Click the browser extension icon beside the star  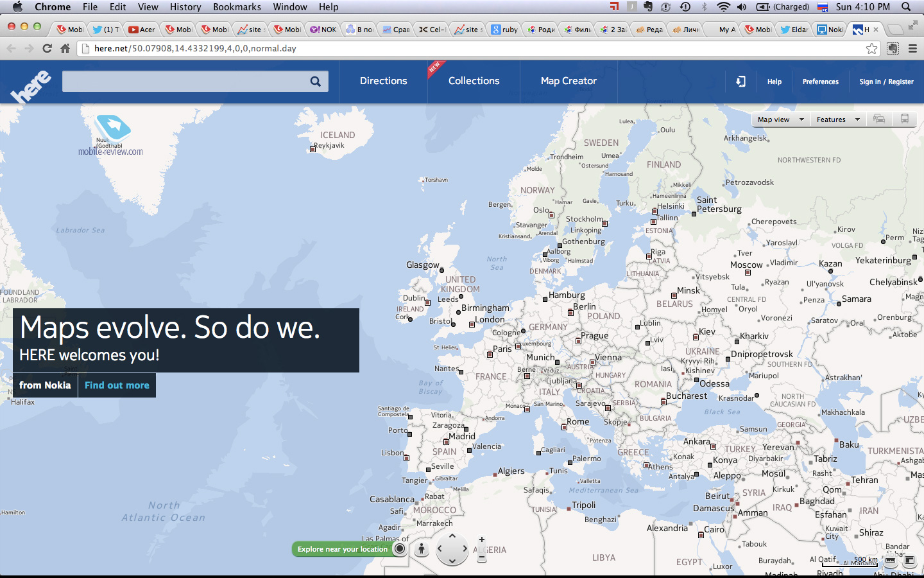pos(893,48)
